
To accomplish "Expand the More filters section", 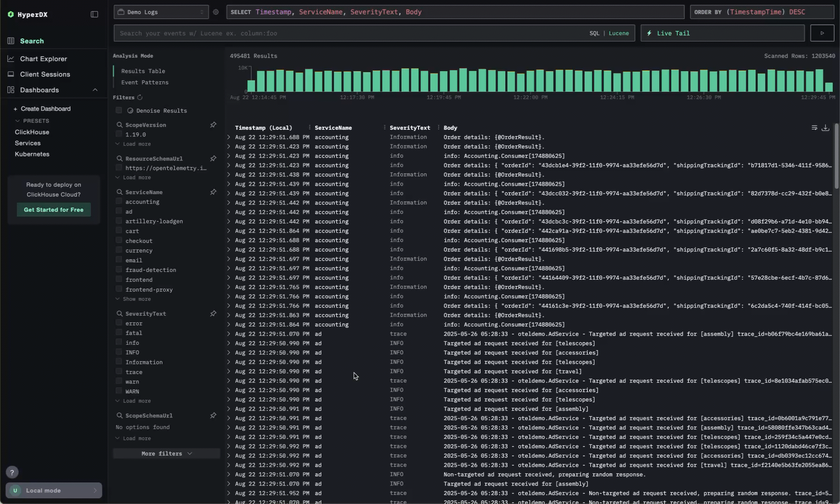I will (166, 453).
